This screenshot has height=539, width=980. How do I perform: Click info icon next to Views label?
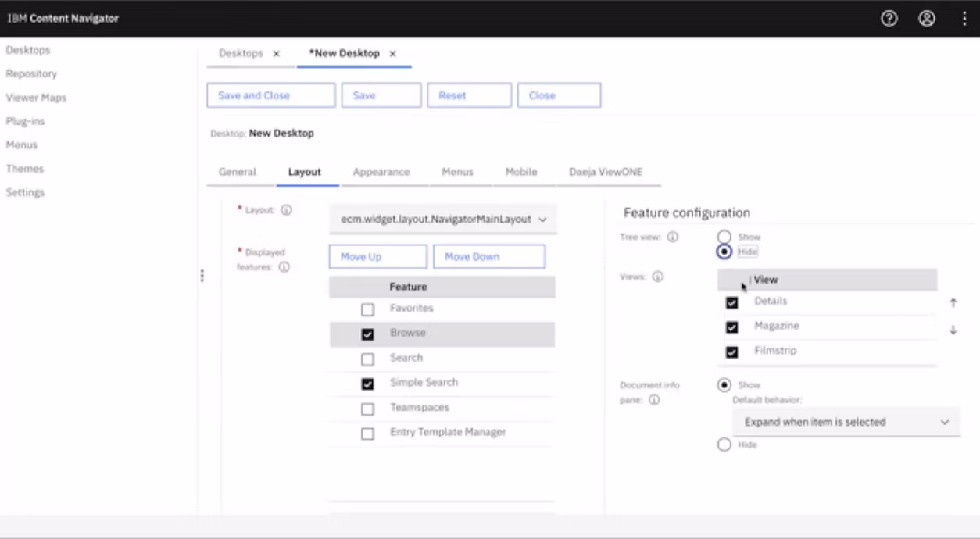click(x=657, y=277)
